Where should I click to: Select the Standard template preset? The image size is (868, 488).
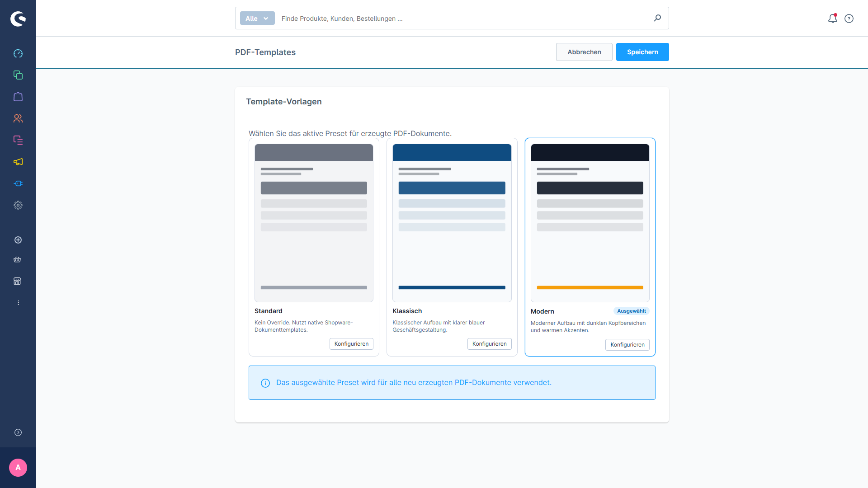click(x=314, y=221)
